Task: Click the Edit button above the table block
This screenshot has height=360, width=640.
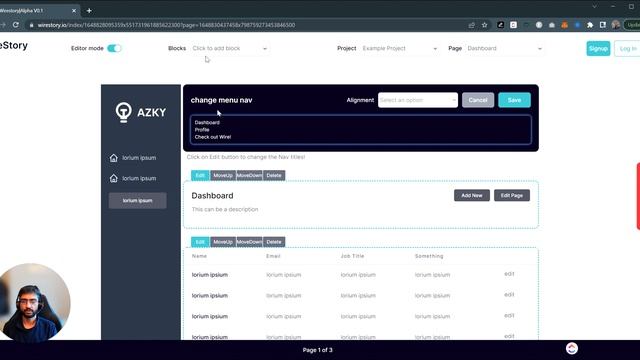Action: tap(200, 242)
